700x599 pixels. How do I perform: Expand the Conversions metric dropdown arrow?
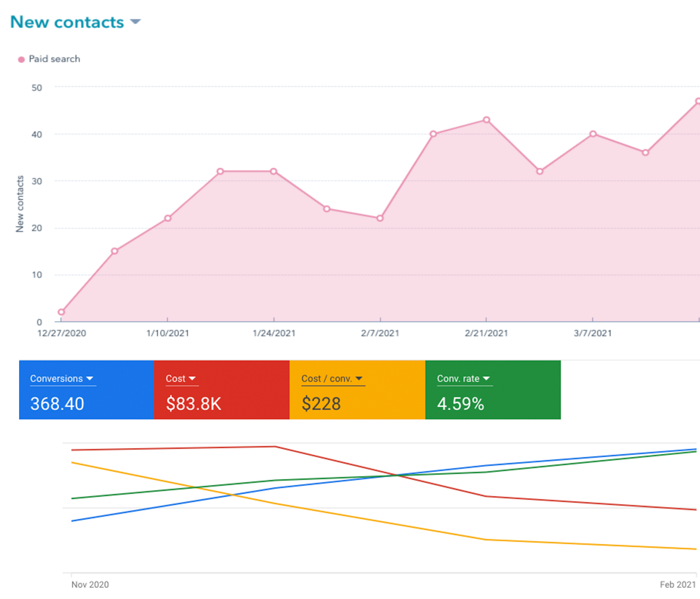tap(90, 378)
